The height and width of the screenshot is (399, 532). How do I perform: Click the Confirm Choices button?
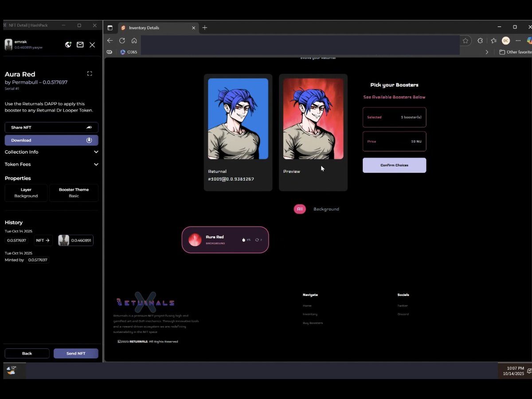394,165
